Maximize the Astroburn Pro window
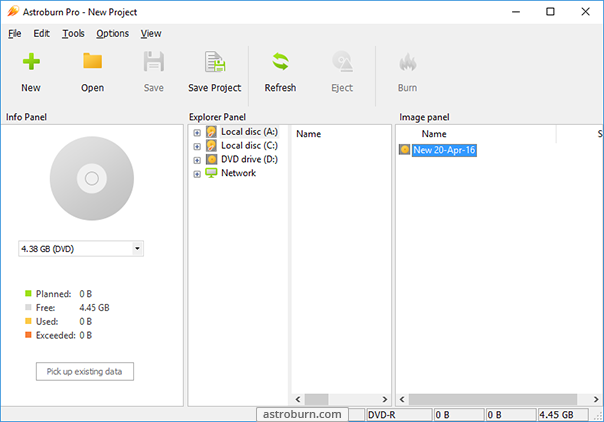604x422 pixels. pos(550,12)
